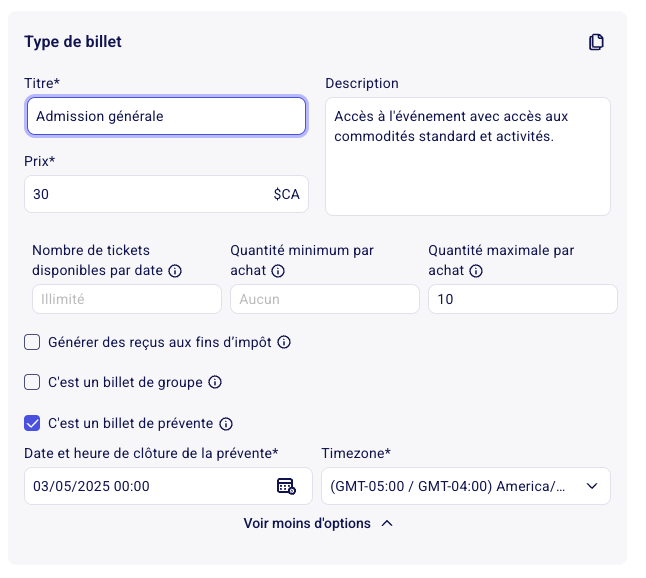Show info about presale ticket option
Image resolution: width=646 pixels, height=578 pixels.
226,424
